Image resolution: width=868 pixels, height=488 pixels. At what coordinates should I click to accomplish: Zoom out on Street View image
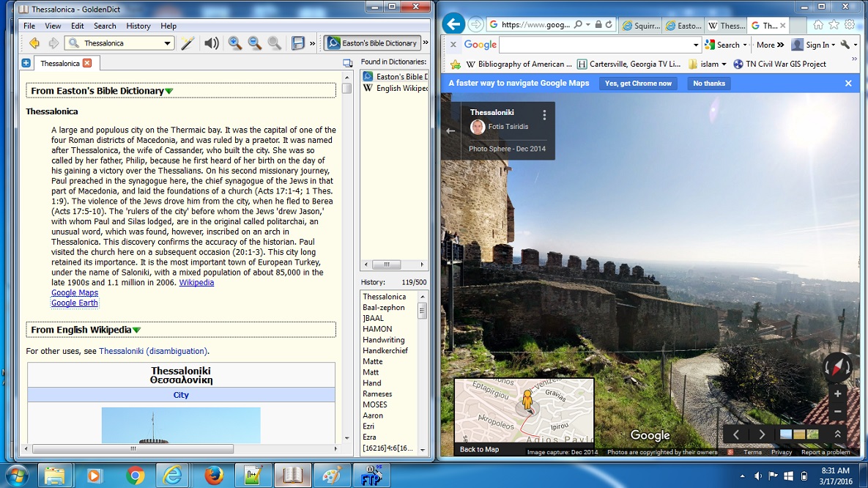(x=837, y=412)
